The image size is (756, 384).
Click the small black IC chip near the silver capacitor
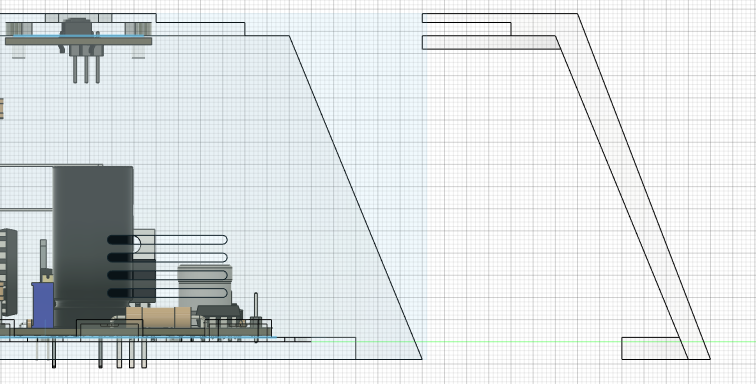tap(218, 311)
